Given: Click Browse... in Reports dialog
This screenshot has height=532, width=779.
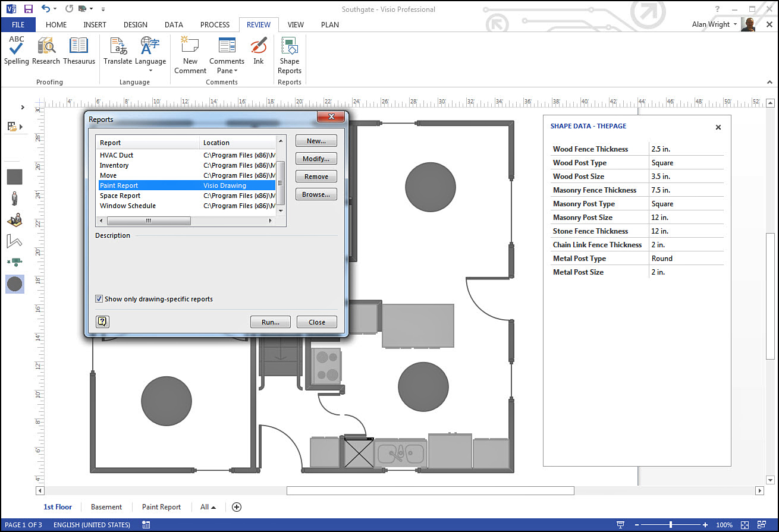Looking at the screenshot, I should [316, 194].
